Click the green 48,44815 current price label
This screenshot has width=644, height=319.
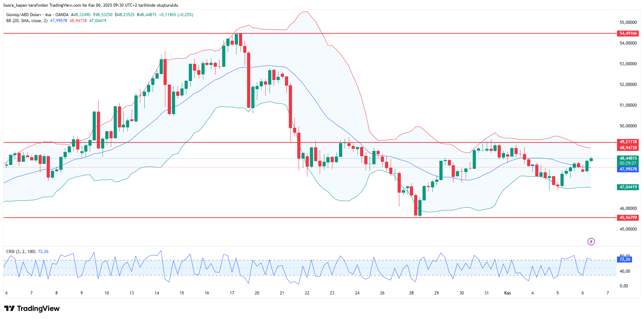628,158
